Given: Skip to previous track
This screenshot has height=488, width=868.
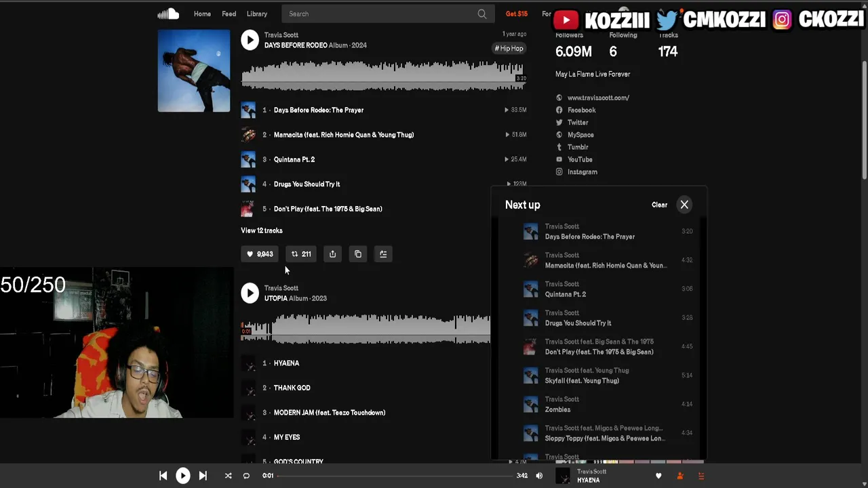Looking at the screenshot, I should [163, 476].
